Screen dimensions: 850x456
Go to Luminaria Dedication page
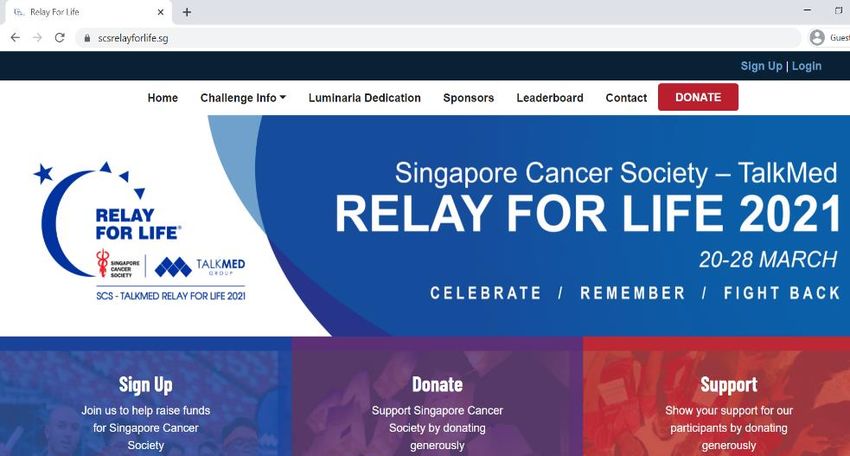[364, 98]
